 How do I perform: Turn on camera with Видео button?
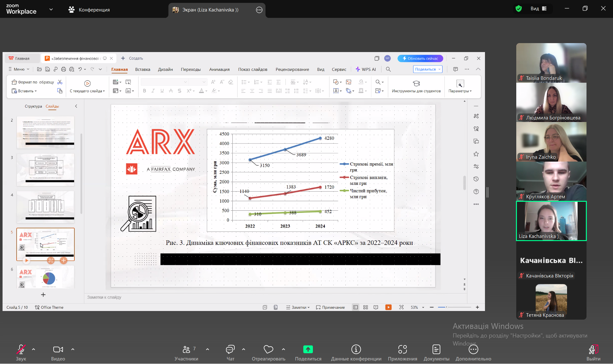[x=58, y=350]
